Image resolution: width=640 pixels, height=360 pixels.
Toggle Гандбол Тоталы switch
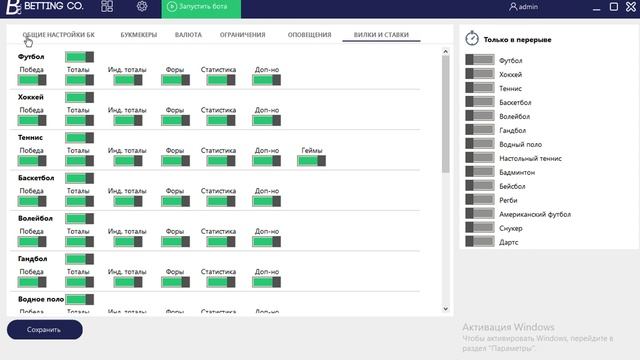[x=80, y=282]
